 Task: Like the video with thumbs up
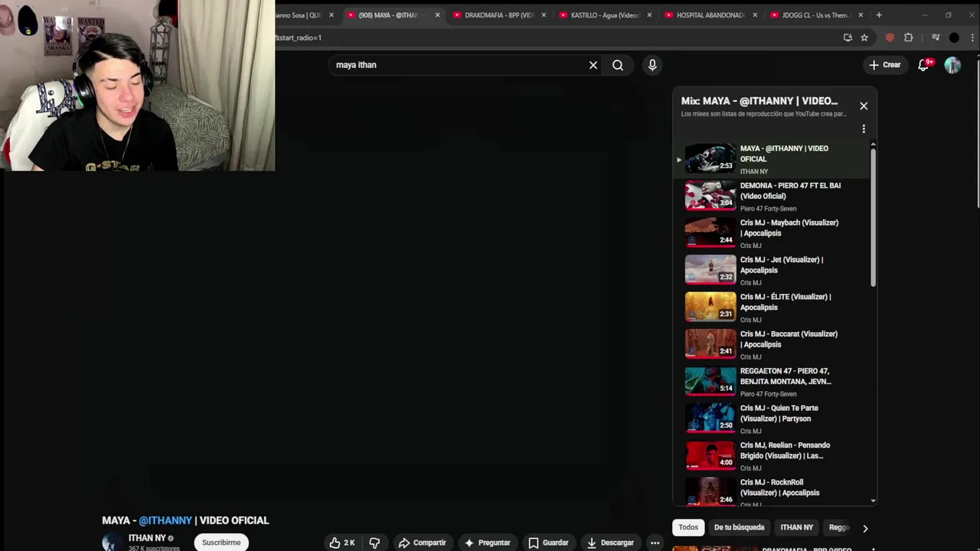pos(341,543)
